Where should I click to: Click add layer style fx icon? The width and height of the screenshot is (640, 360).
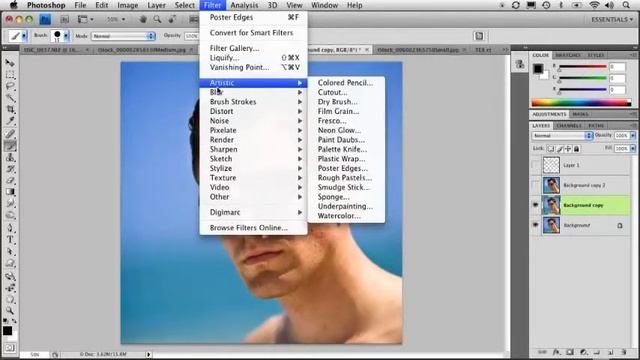(556, 352)
